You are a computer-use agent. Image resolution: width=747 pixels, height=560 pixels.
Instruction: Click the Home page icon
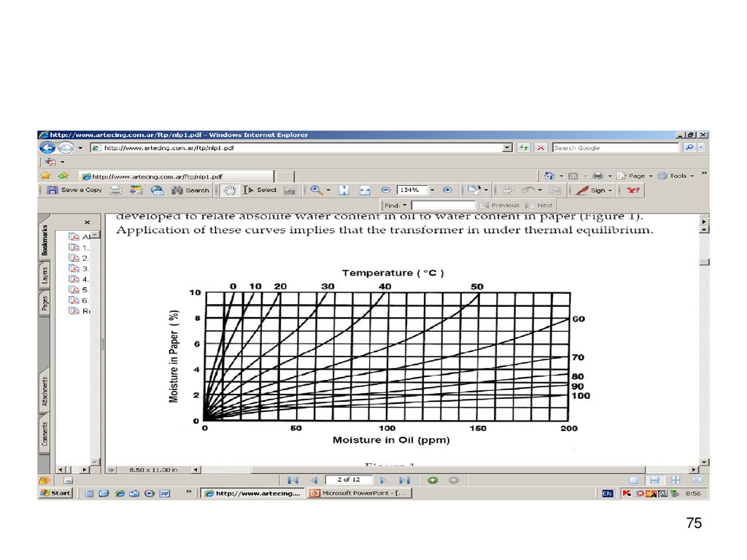549,176
